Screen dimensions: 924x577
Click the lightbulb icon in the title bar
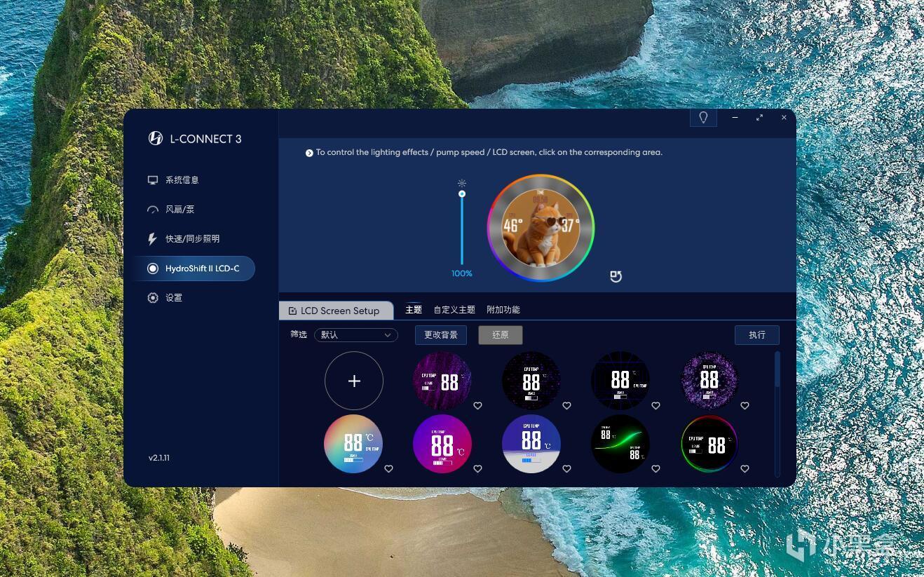703,118
